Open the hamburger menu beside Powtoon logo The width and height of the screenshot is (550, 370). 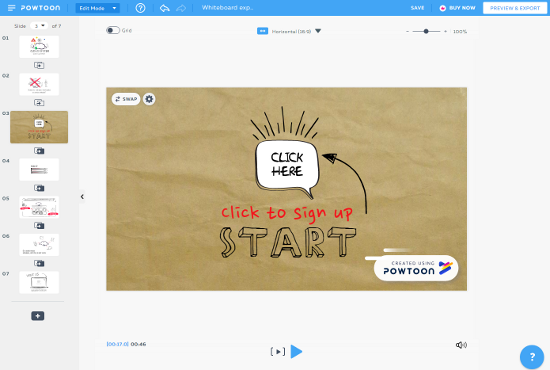tap(12, 8)
